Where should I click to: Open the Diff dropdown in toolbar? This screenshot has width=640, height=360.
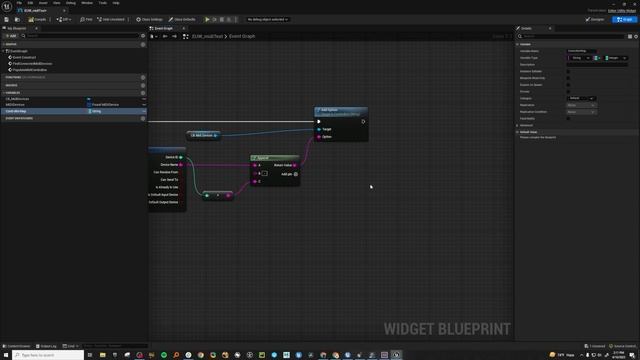(64, 19)
